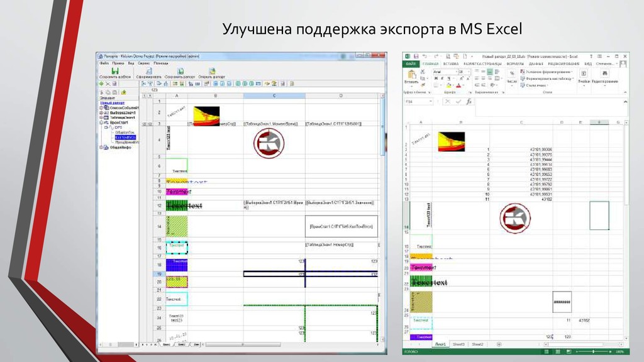This screenshot has height=362, width=644.
Task: Toggle italic К formatting in Excel
Action: [x=442, y=79]
